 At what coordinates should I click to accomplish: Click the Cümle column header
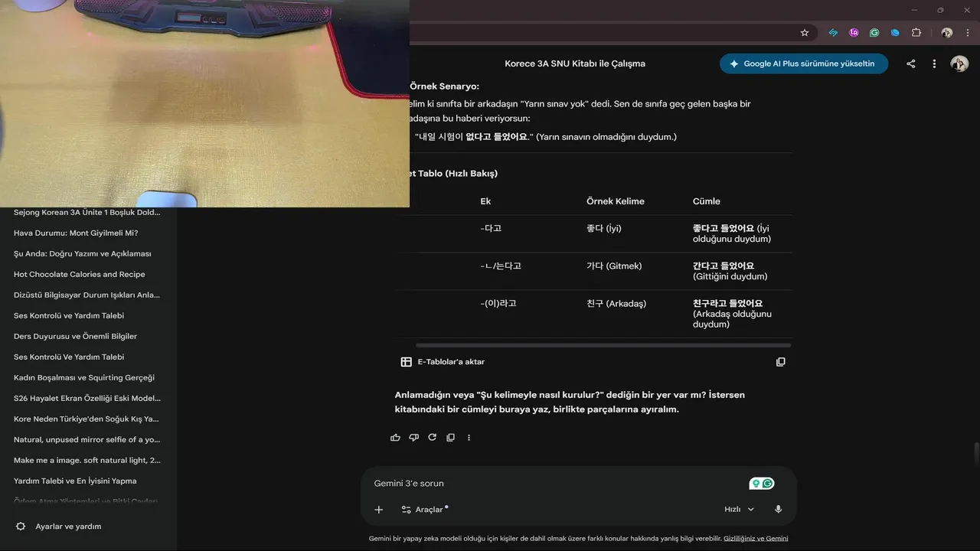point(707,201)
